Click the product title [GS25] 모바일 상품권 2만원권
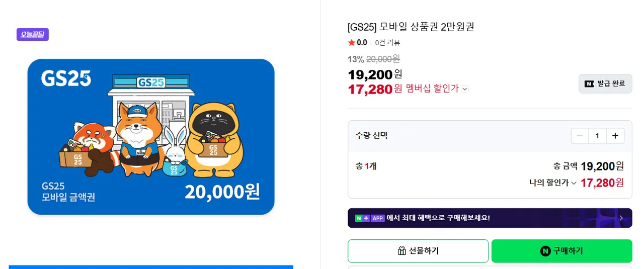 click(x=411, y=27)
